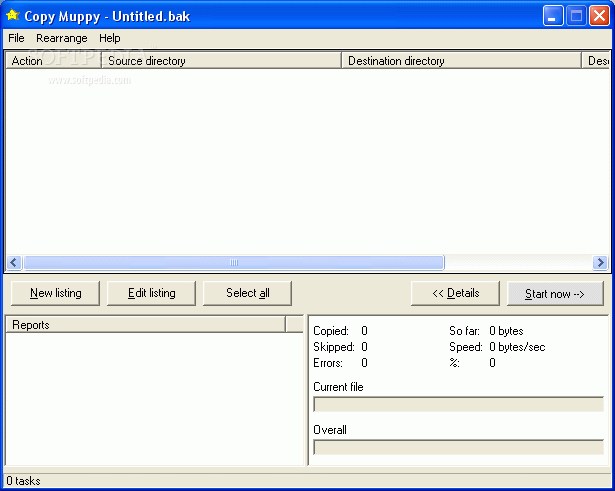The image size is (615, 491).
Task: Click the '0 tasks' status bar text
Action: (23, 481)
